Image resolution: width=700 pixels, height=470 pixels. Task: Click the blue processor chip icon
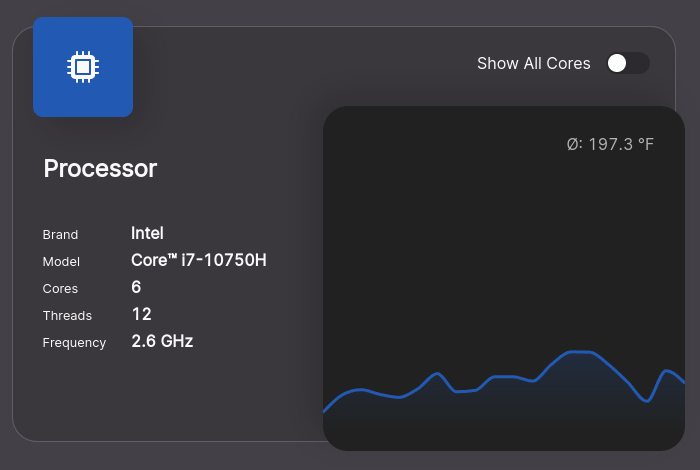coord(83,67)
